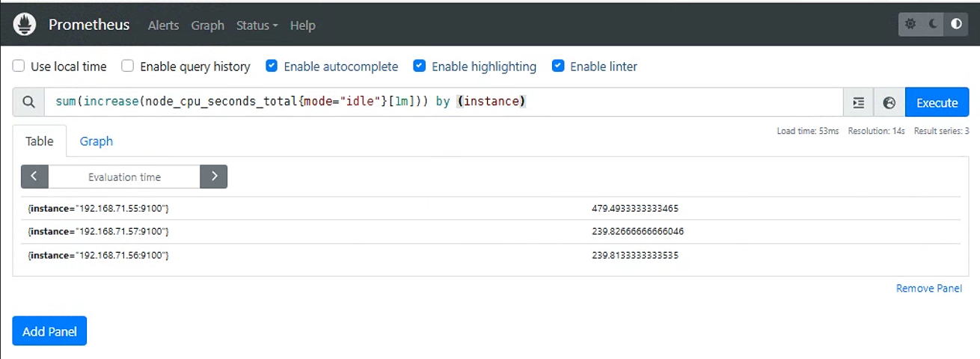Viewport: 980px width, 359px height.
Task: Select the Table tab
Action: [x=40, y=141]
